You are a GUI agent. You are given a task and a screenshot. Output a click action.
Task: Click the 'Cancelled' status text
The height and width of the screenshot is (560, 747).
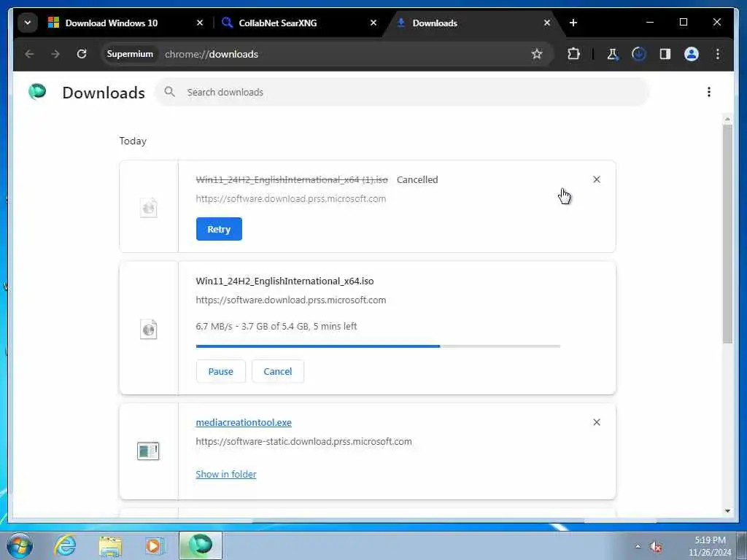pos(417,179)
